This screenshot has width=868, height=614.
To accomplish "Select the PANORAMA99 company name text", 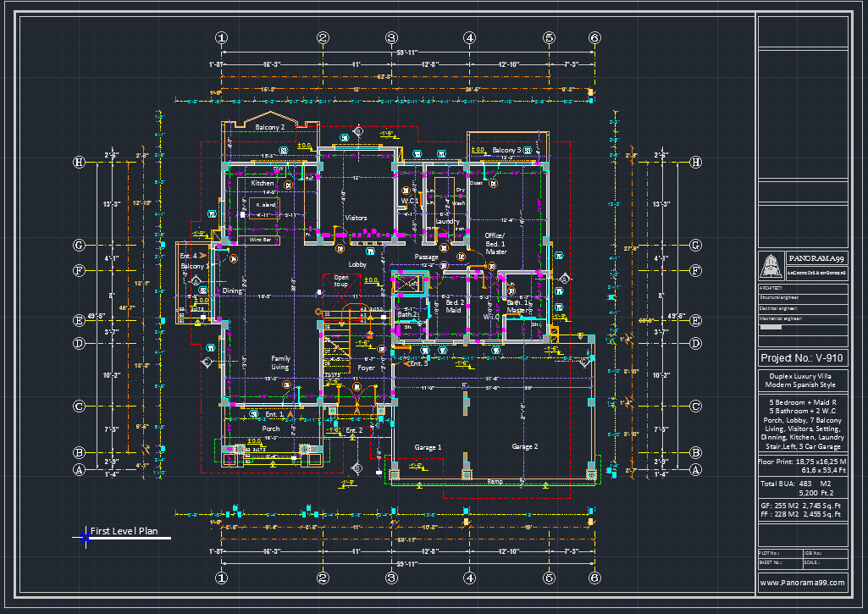I will (816, 258).
